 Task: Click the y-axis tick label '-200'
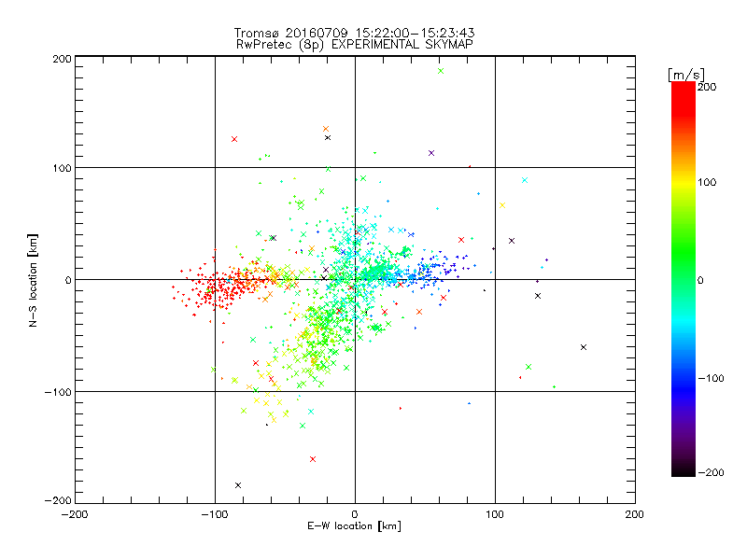(58, 500)
